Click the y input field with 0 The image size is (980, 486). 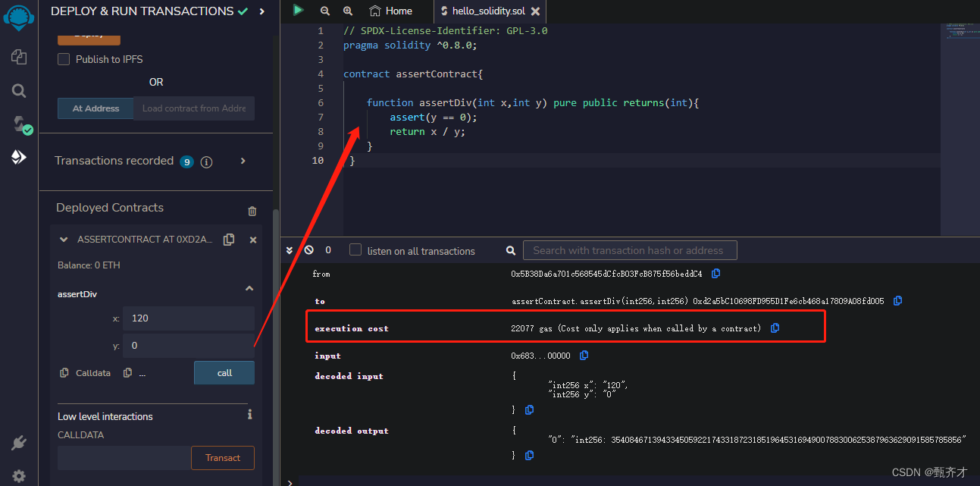pyautogui.click(x=189, y=346)
